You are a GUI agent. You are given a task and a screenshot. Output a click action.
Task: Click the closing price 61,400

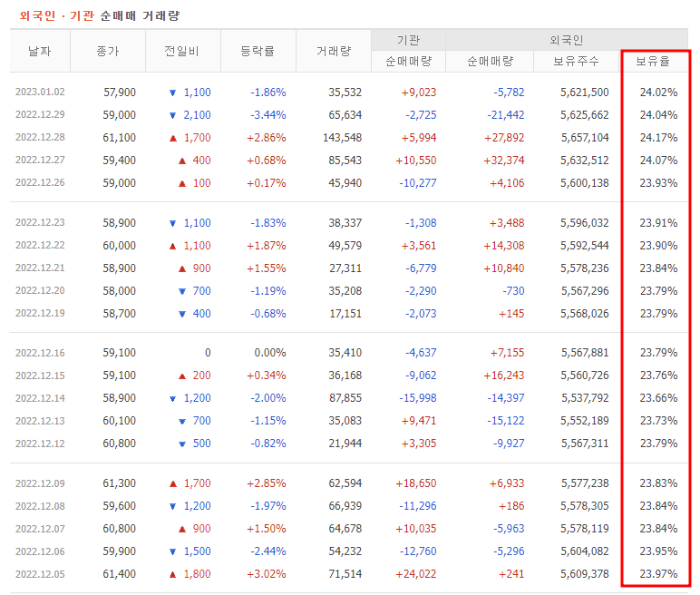tap(119, 574)
